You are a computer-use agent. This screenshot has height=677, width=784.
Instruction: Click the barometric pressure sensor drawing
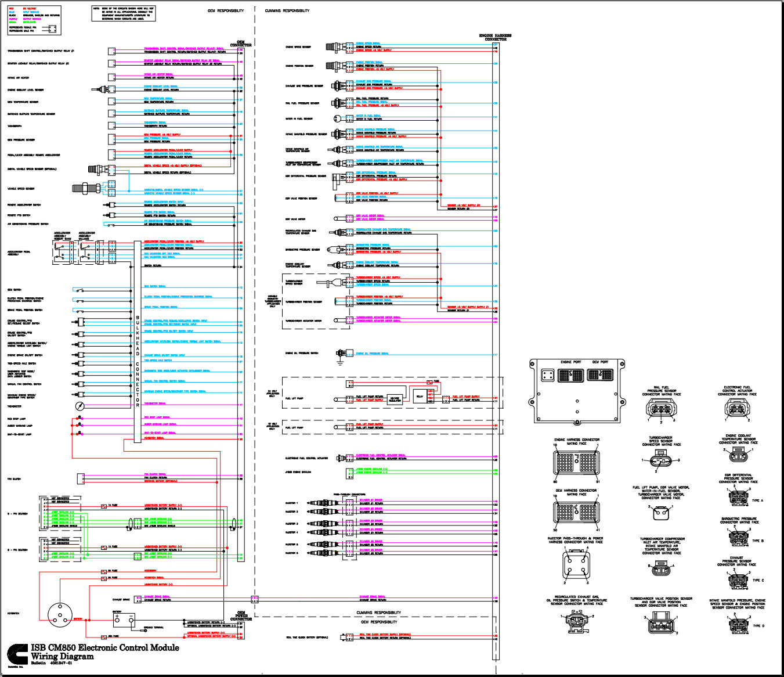tap(337, 250)
